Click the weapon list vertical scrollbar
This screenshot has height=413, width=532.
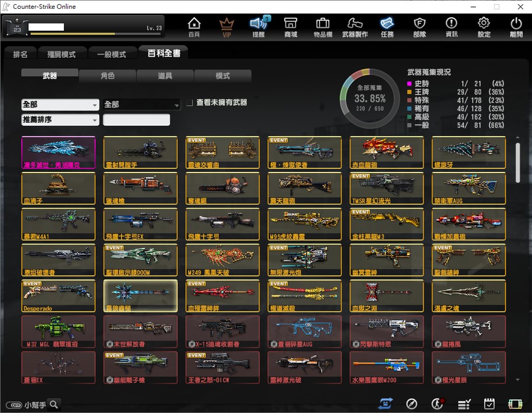point(517,162)
